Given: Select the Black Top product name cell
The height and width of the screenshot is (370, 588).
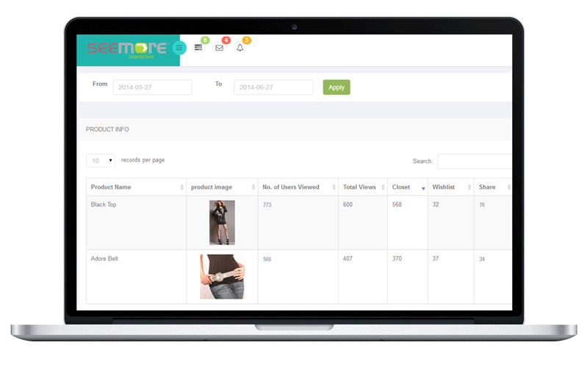Looking at the screenshot, I should (x=104, y=205).
